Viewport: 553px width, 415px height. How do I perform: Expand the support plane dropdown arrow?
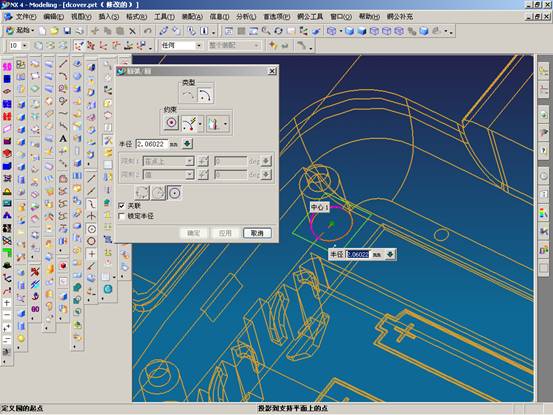pos(226,124)
